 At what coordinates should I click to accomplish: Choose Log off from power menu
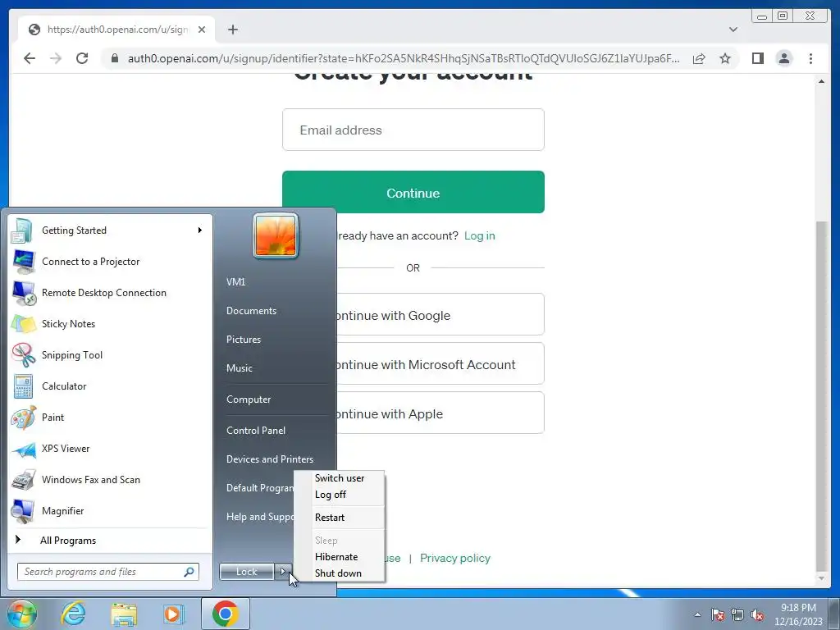tap(339, 495)
